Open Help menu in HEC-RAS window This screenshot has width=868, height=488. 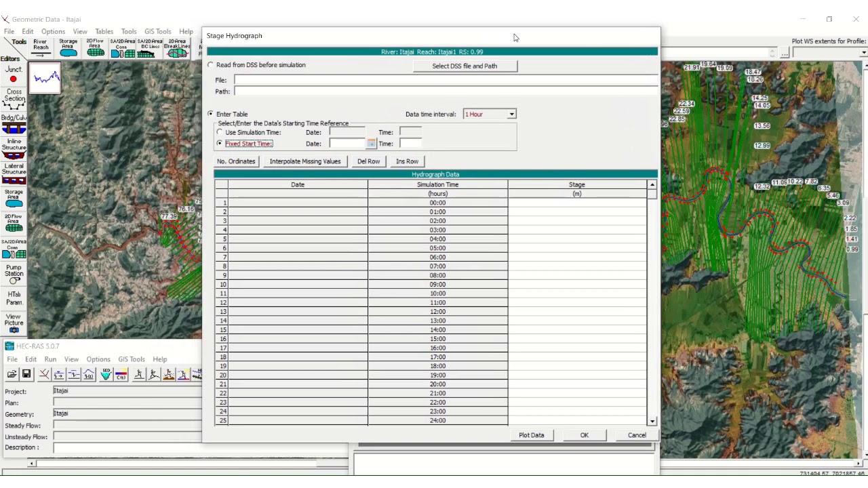tap(159, 359)
